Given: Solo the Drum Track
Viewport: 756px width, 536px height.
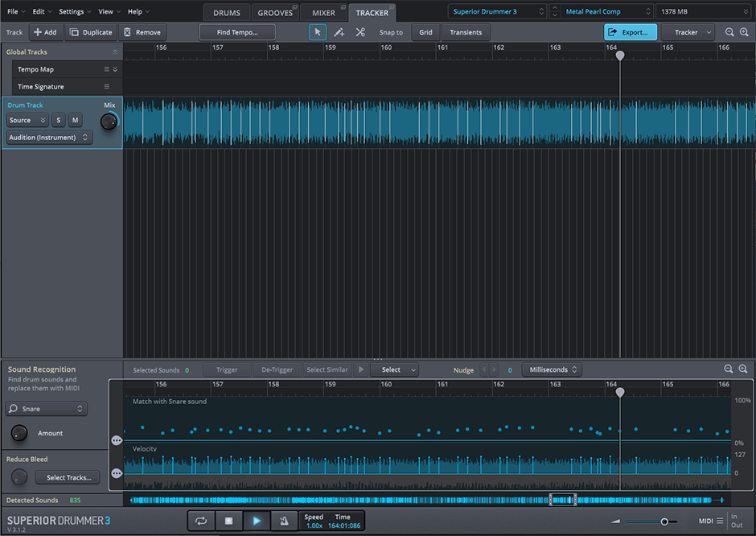Looking at the screenshot, I should 59,120.
